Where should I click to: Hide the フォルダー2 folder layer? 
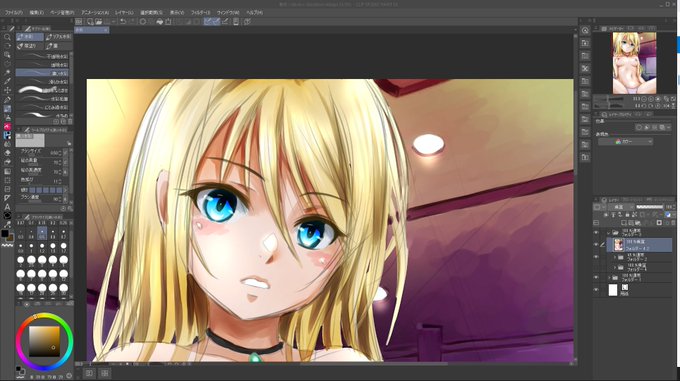tap(596, 257)
